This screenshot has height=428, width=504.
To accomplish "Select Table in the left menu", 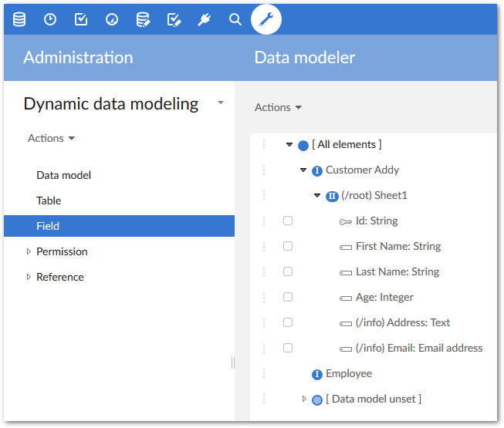I will 49,201.
